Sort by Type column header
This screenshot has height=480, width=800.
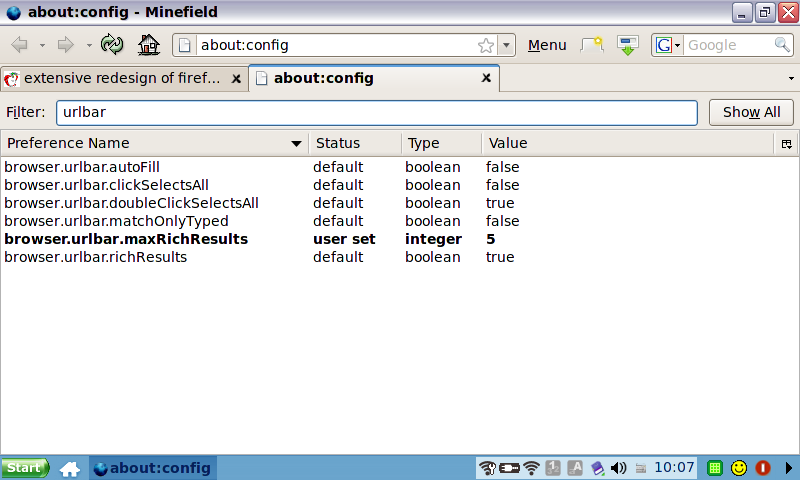tap(441, 143)
